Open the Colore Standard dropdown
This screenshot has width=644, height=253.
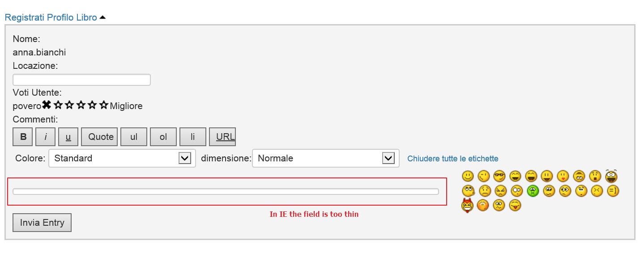[122, 158]
